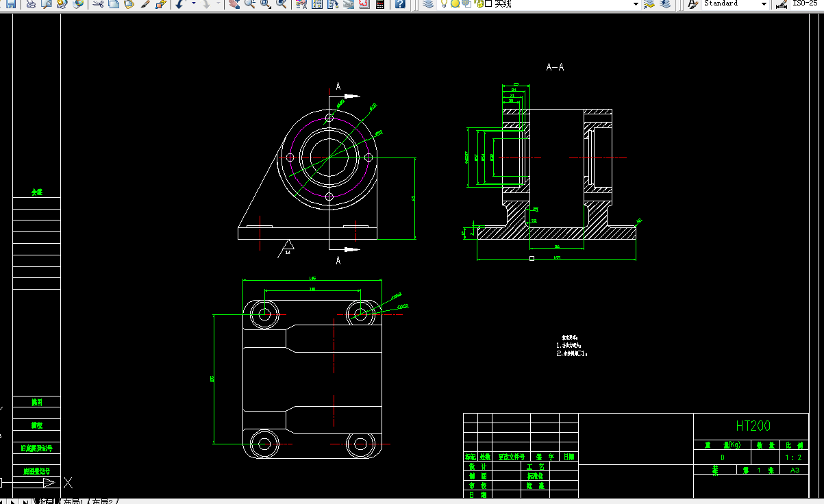Open the Properties palette icon

tap(302, 4)
